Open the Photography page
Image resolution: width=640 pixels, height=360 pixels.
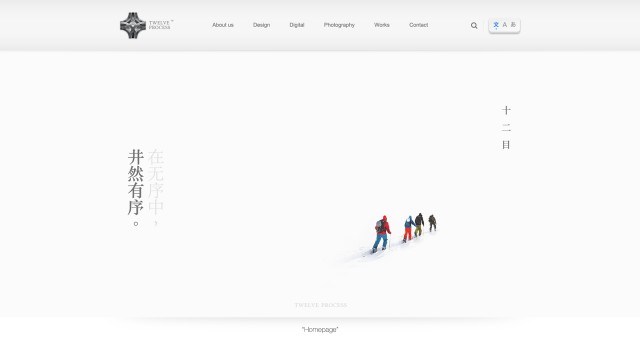click(339, 25)
